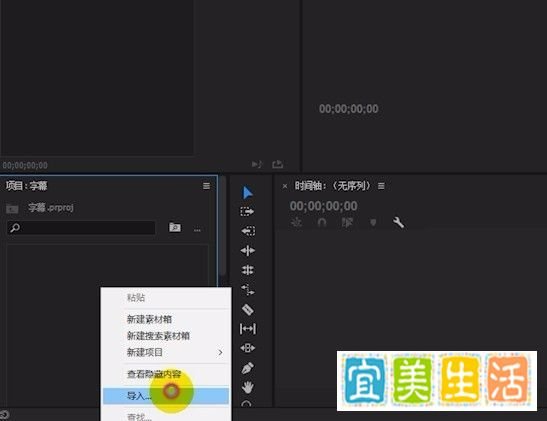Click export frame icon in source monitor

pyautogui.click(x=277, y=164)
